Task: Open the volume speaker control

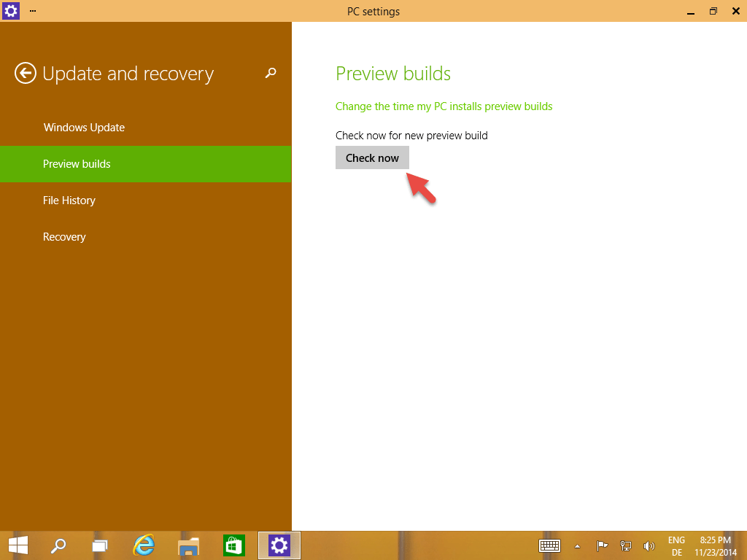Action: click(649, 545)
